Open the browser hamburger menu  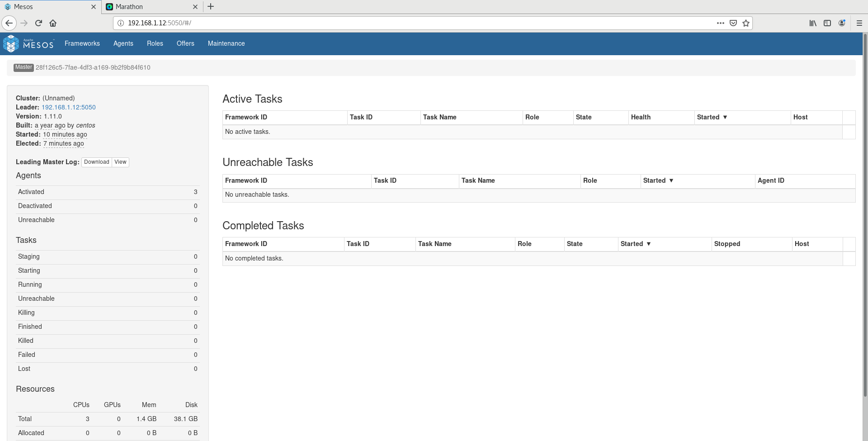[x=859, y=23]
